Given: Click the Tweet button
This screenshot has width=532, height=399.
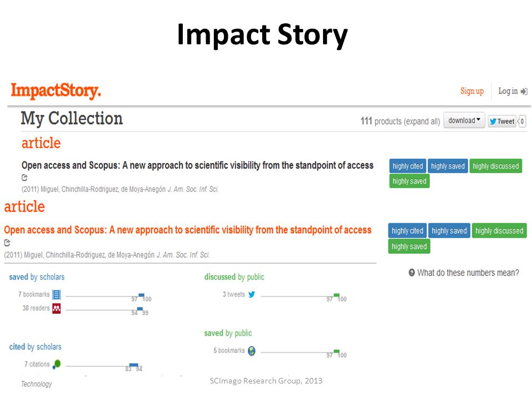Looking at the screenshot, I should tap(502, 121).
